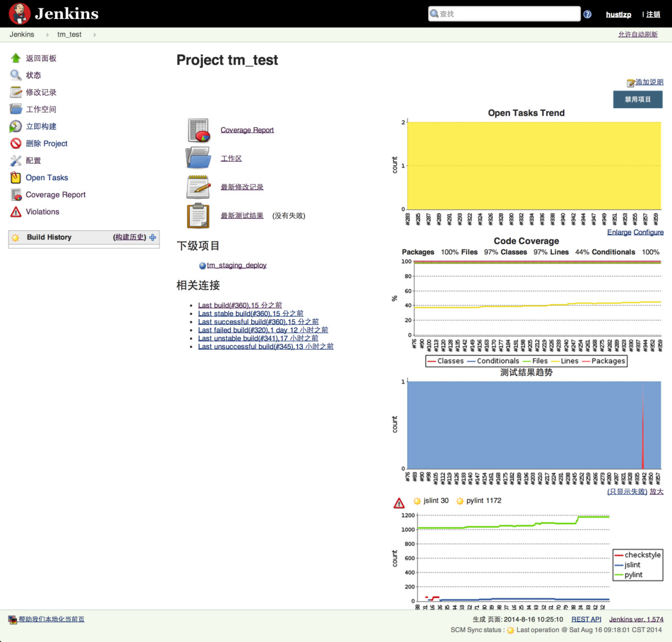The image size is (672, 642).
Task: Open the tm_staging_deploy downstream project link
Action: click(237, 266)
